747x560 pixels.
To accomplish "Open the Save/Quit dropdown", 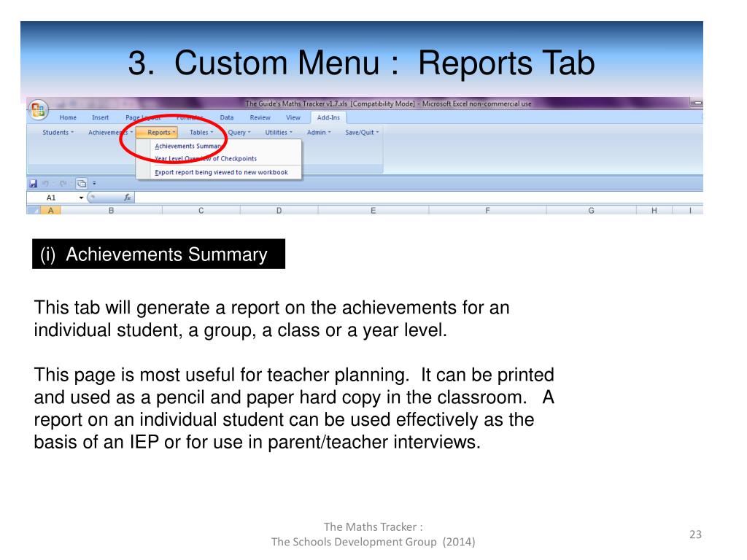I will pyautogui.click(x=362, y=133).
